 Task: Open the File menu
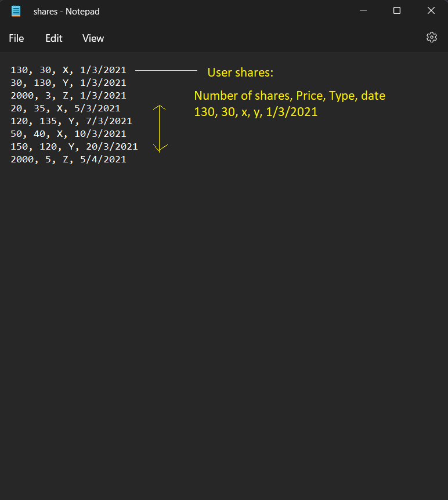coord(16,38)
